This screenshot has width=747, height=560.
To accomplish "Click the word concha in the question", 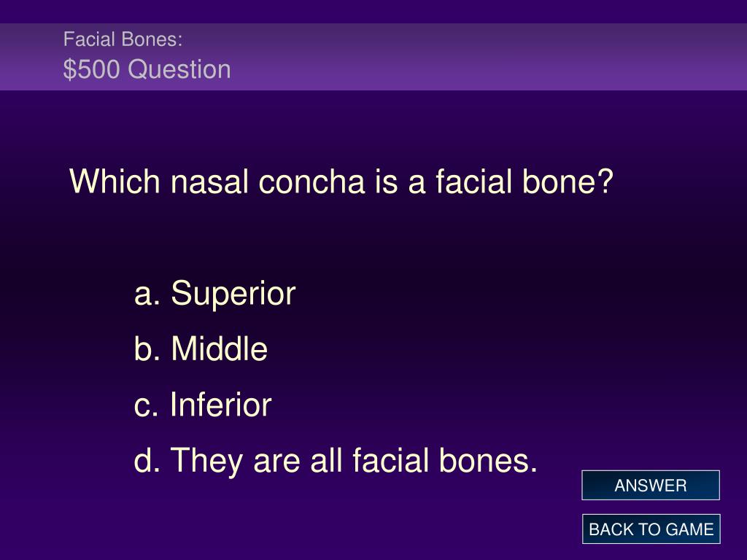I will click(x=311, y=182).
